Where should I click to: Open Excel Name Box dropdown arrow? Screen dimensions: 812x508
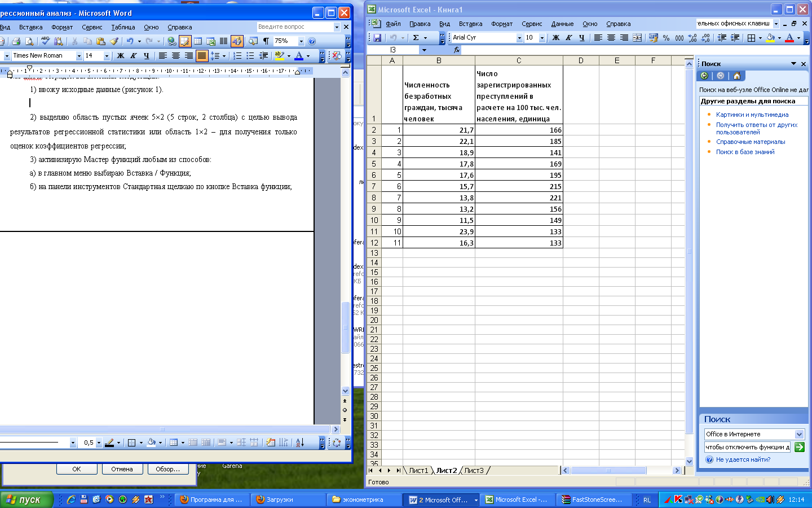tap(424, 50)
